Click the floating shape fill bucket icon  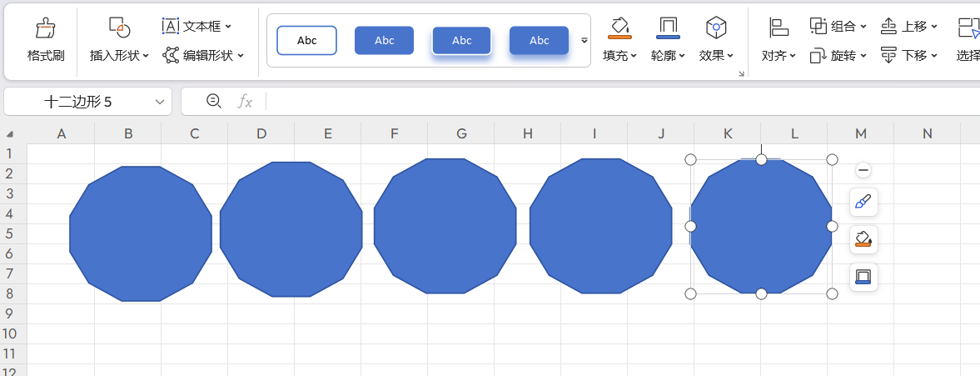point(863,239)
